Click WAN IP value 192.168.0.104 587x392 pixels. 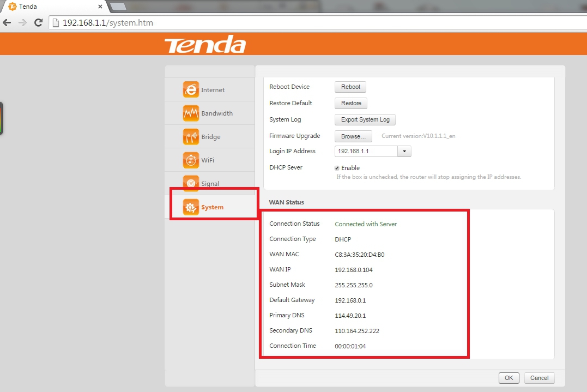click(x=354, y=270)
